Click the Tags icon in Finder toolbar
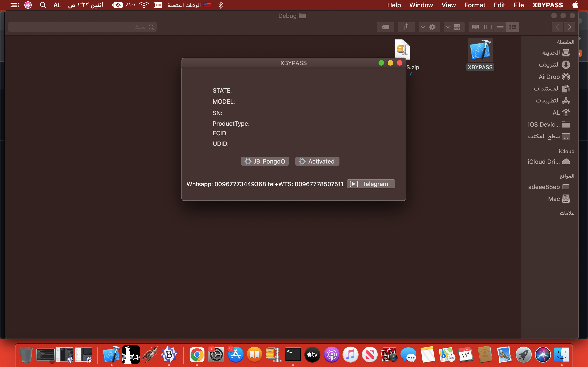This screenshot has width=588, height=367. (385, 27)
